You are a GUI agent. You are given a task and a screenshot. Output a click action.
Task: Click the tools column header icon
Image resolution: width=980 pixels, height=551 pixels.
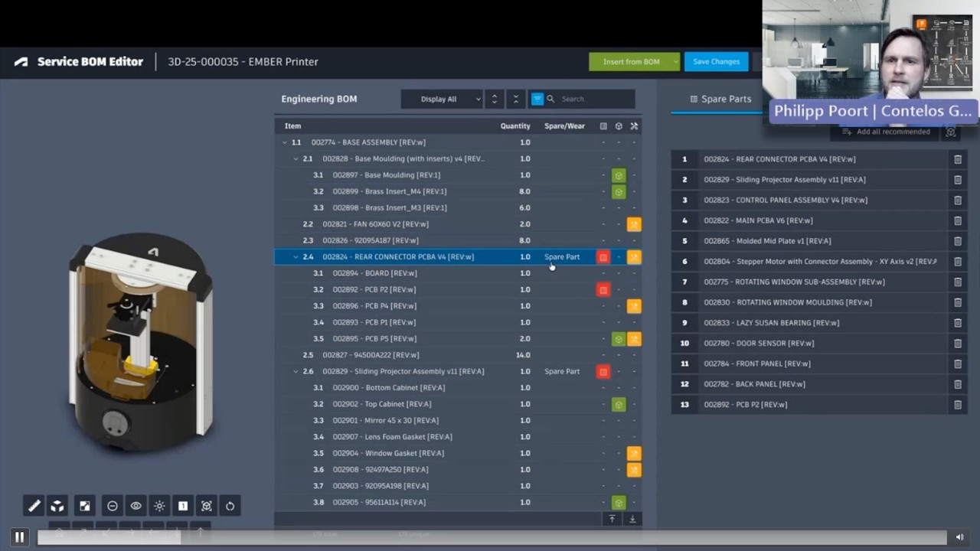tap(634, 126)
